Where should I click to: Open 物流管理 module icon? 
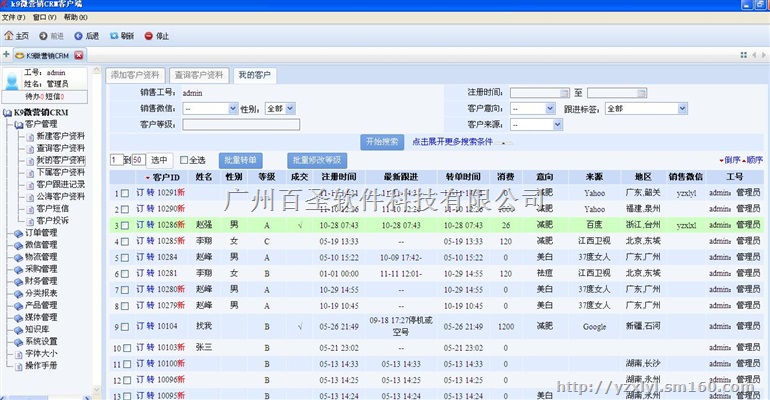pos(19,257)
